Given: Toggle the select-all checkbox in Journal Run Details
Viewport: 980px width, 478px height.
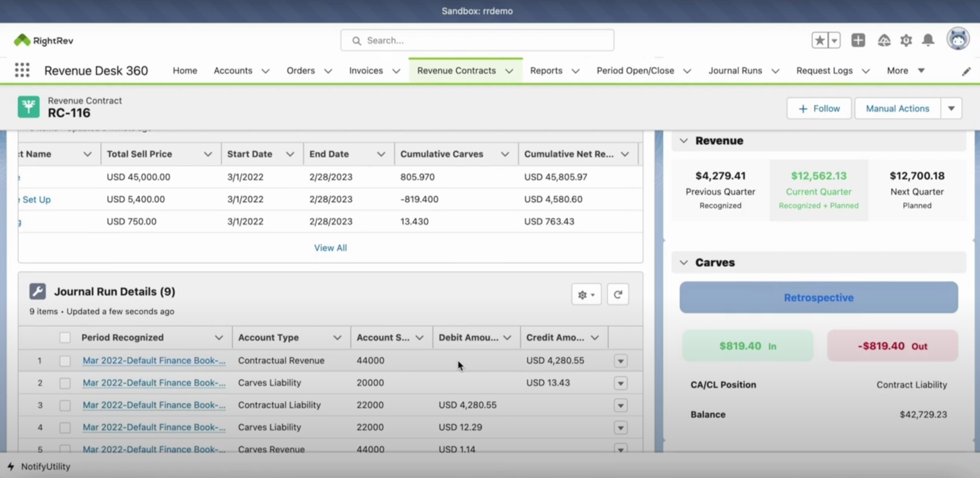Looking at the screenshot, I should (x=65, y=337).
